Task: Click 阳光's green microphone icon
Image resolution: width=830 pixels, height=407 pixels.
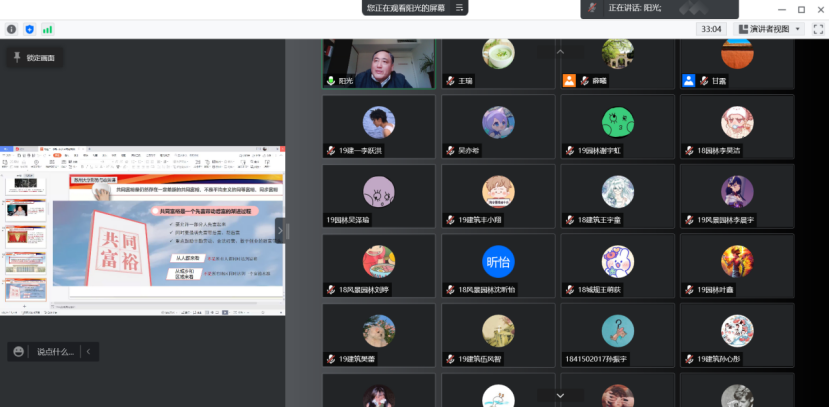Action: tap(330, 80)
